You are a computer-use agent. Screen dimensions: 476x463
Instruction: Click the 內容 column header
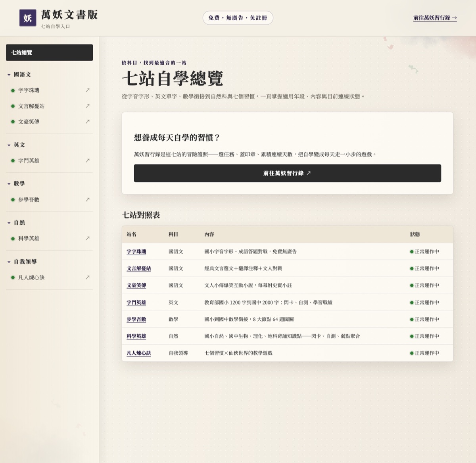[209, 234]
